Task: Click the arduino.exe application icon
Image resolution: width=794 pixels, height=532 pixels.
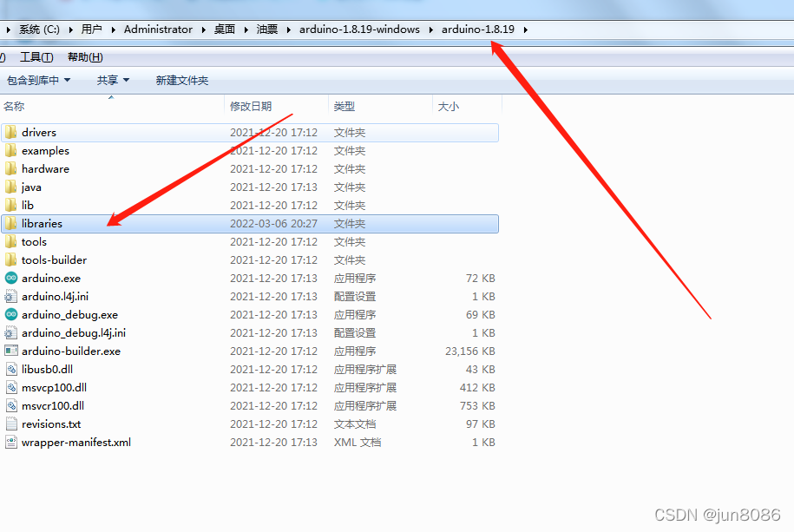Action: [11, 279]
